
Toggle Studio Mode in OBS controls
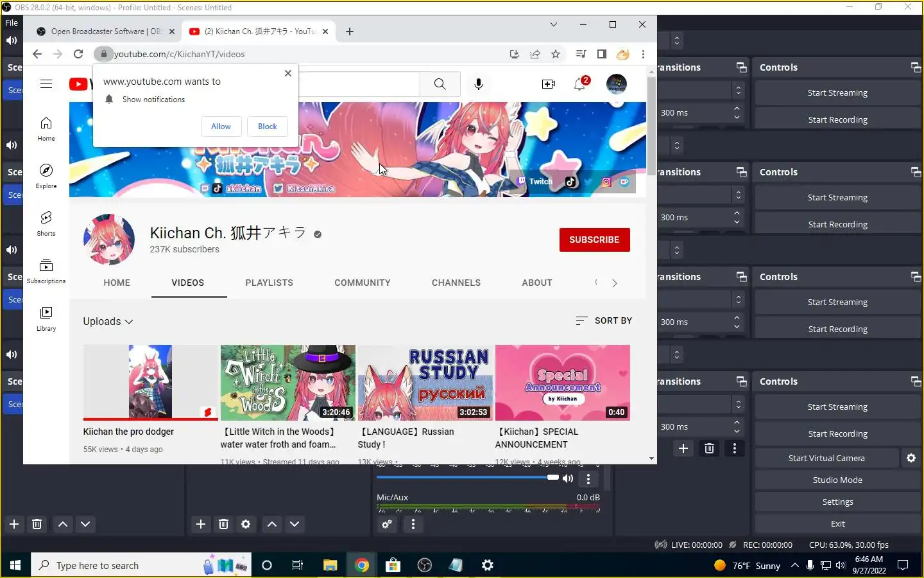click(x=837, y=480)
